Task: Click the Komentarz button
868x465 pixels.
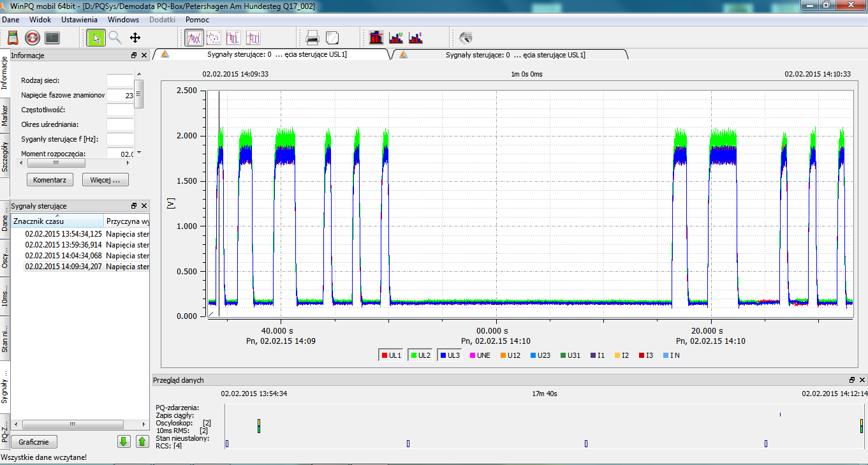Action: coord(50,180)
